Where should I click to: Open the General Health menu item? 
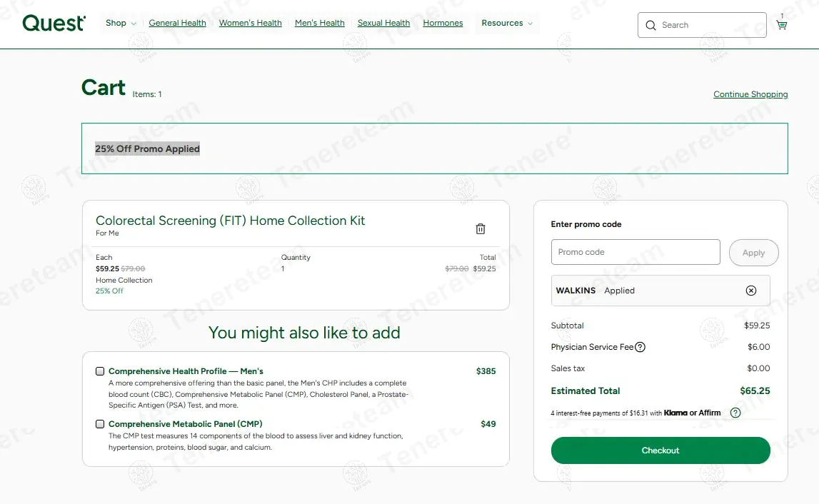point(177,24)
